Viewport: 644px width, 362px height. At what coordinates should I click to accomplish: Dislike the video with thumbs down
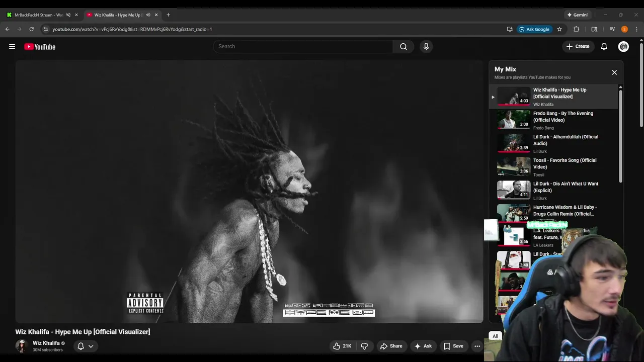[364, 346]
